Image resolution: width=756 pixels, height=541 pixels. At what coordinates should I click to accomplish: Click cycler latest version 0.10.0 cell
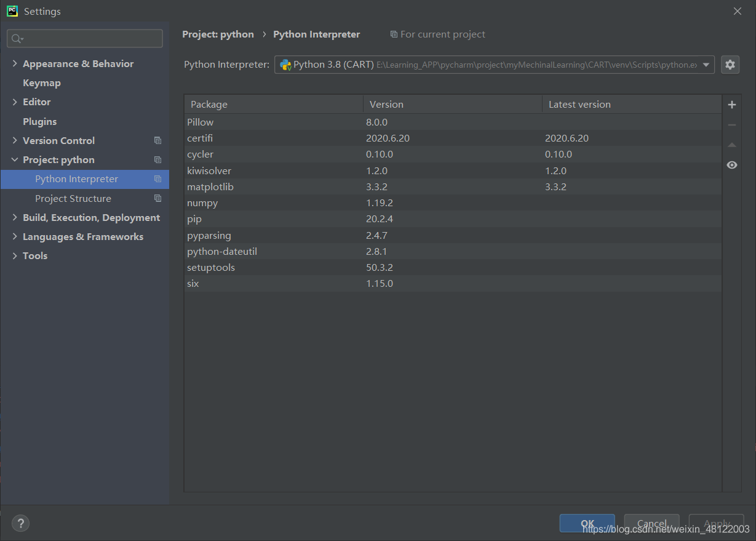[x=559, y=154]
